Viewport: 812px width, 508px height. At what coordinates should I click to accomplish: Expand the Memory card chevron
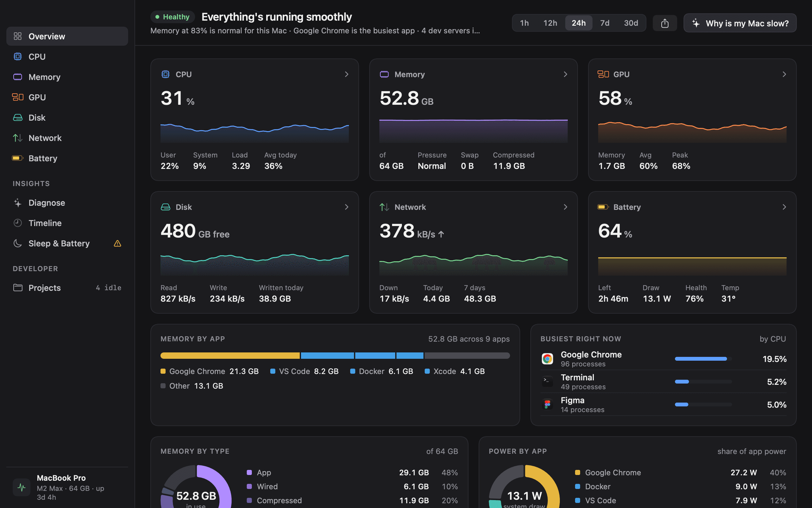[x=565, y=74]
